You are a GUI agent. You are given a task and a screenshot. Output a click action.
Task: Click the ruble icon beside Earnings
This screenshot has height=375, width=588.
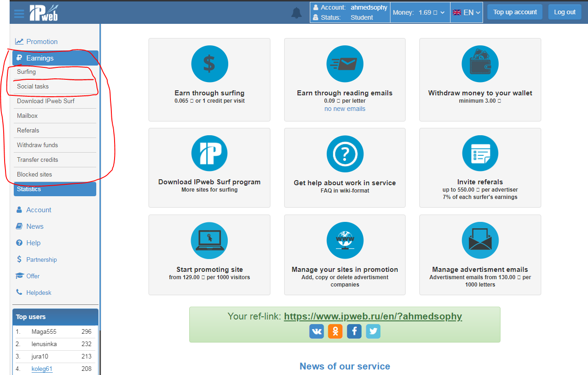pos(19,58)
